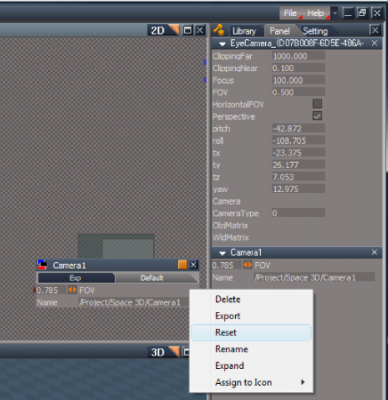Image resolution: width=388 pixels, height=400 pixels.
Task: Edit the pitch value field
Action: [x=298, y=129]
